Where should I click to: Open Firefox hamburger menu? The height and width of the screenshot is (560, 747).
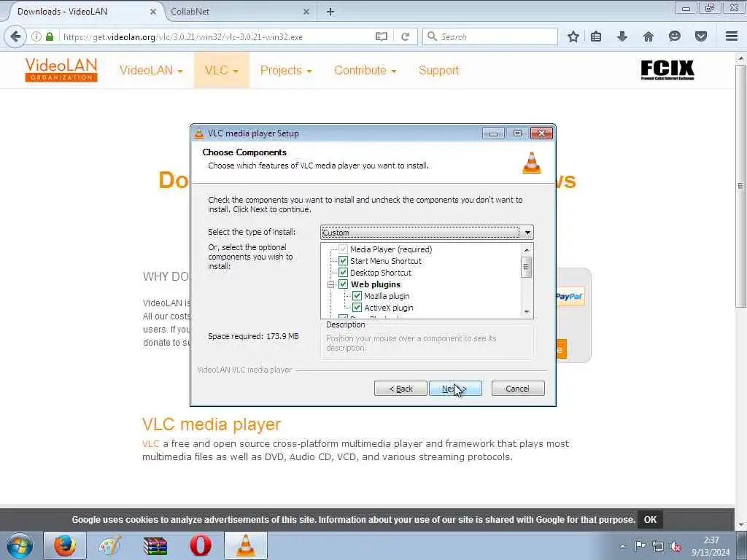[732, 36]
